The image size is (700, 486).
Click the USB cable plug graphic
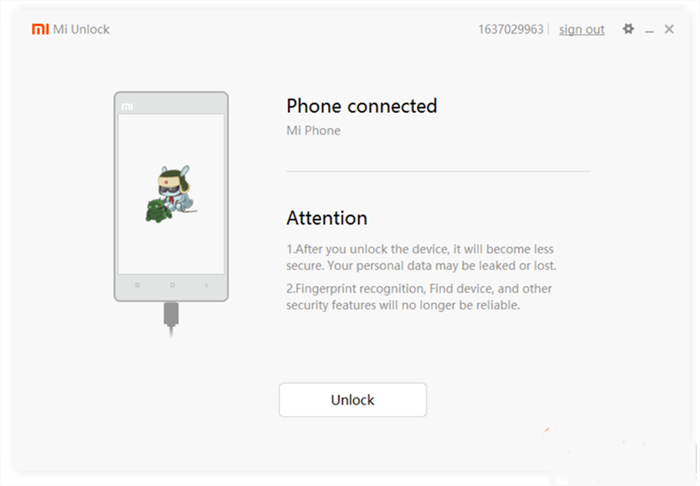tap(171, 318)
